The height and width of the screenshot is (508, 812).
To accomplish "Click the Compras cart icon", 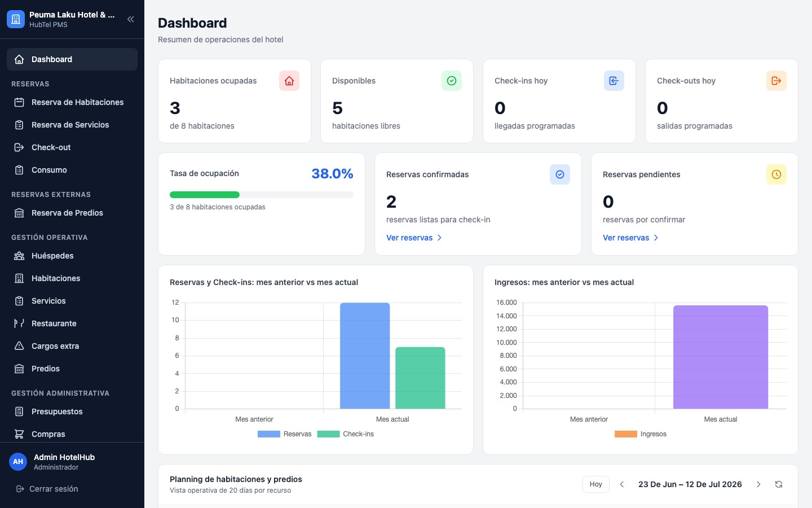I will (x=19, y=434).
